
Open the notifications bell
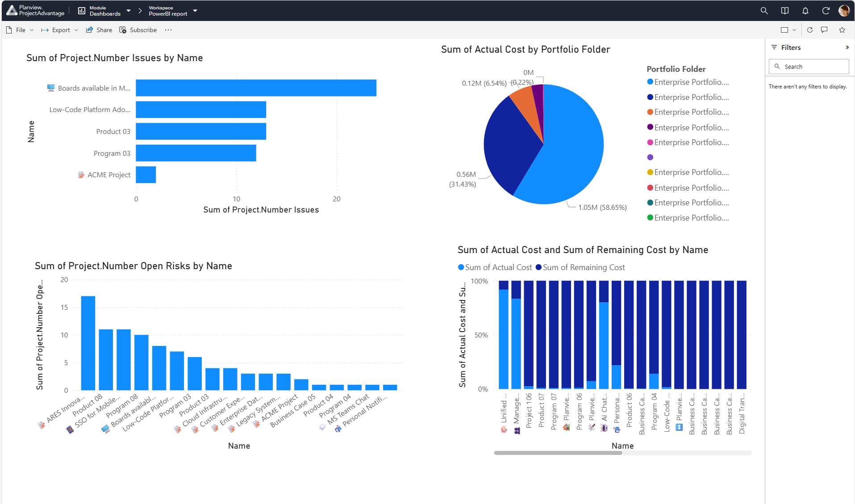[x=805, y=11]
